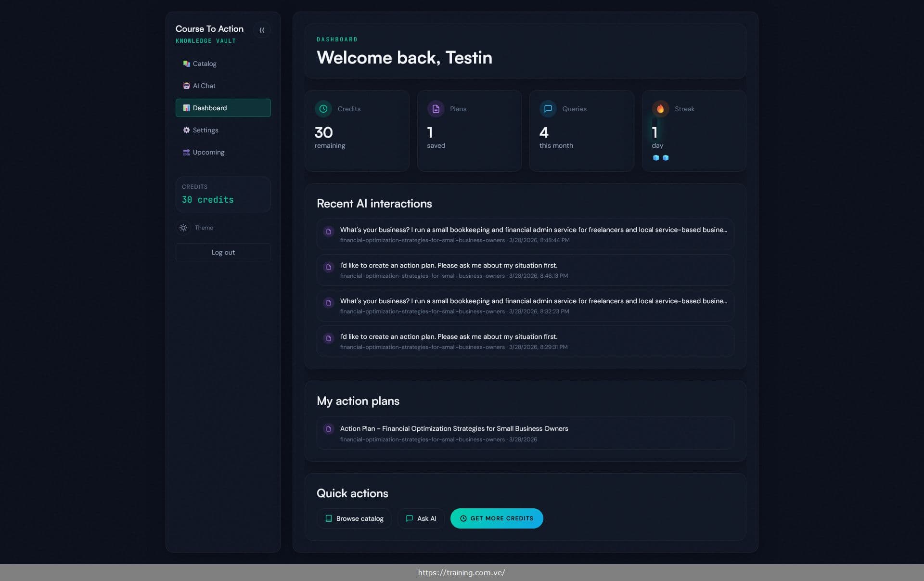Open AI Chat via the robot icon
Image resolution: width=924 pixels, height=581 pixels.
tap(186, 86)
